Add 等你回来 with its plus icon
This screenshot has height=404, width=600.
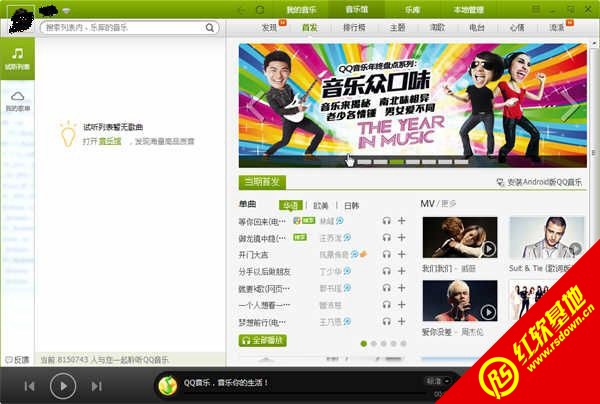[401, 220]
